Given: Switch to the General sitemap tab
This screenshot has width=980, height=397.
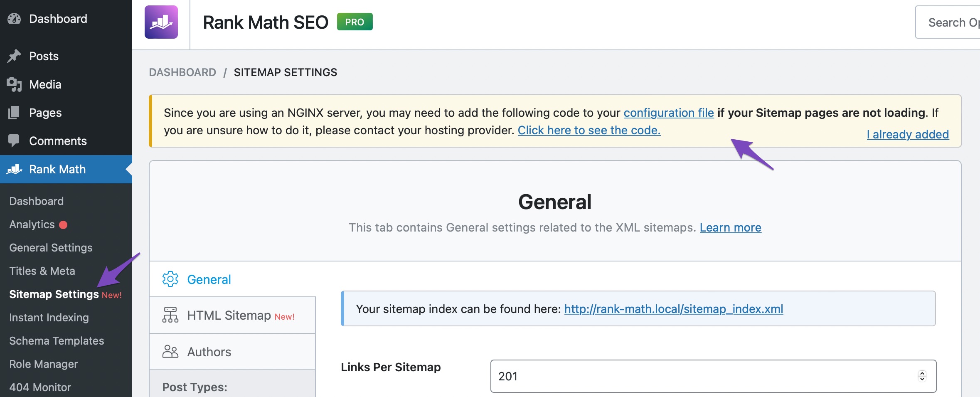Looking at the screenshot, I should coord(232,279).
